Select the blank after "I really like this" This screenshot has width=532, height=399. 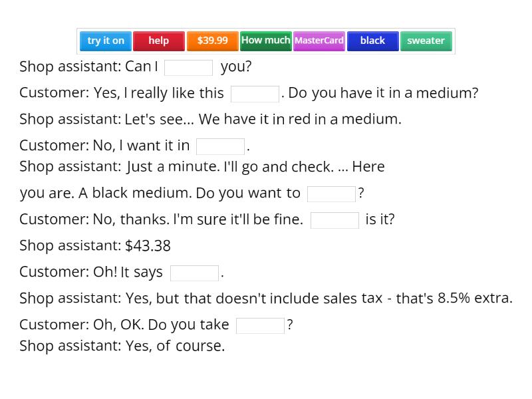click(255, 93)
